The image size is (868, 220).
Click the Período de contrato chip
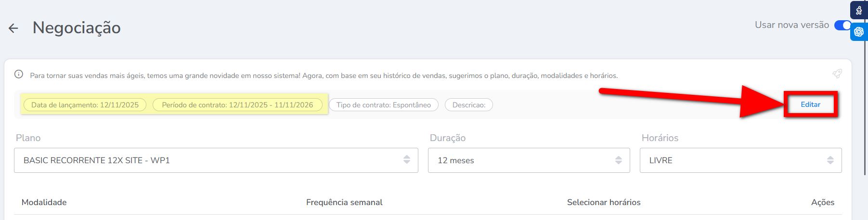tap(237, 105)
